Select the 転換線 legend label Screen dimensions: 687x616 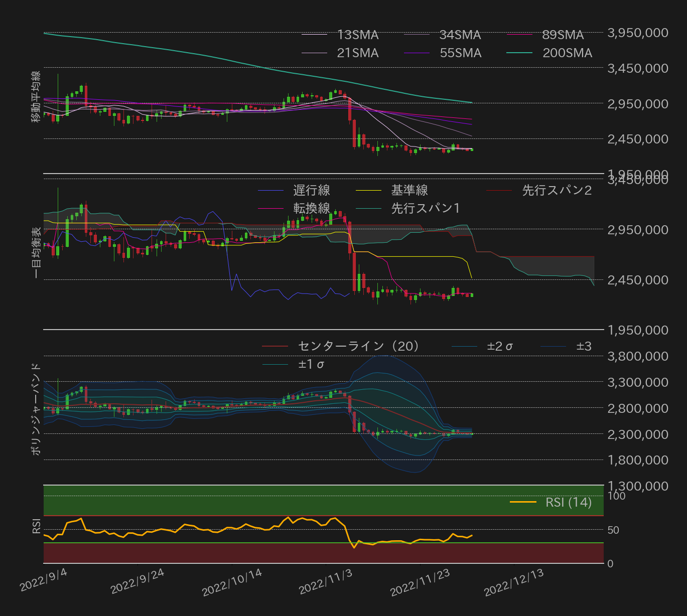[x=312, y=209]
